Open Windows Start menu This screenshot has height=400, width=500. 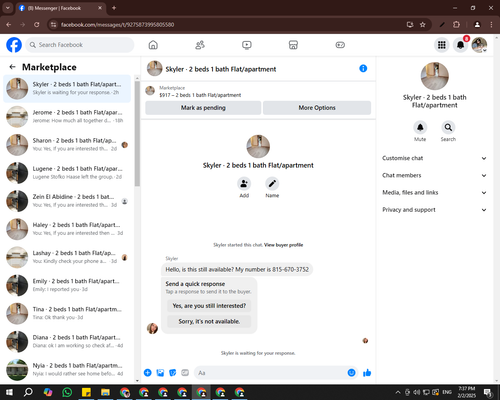[x=9, y=392]
